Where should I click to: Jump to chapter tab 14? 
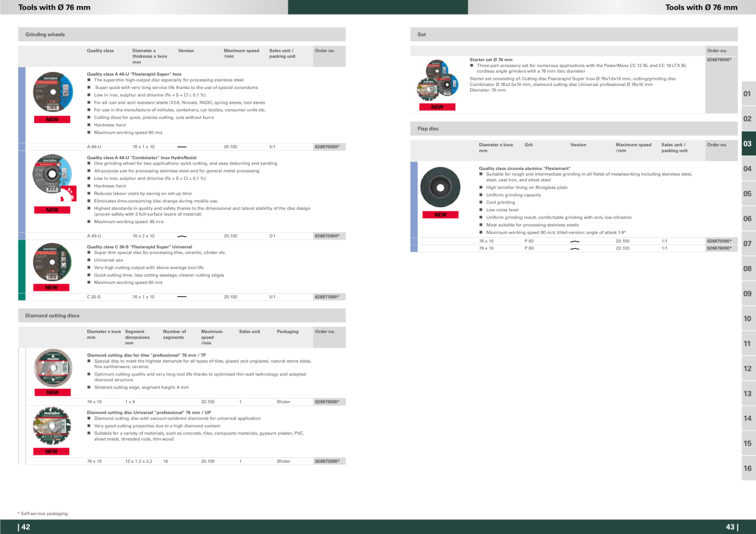(747, 419)
